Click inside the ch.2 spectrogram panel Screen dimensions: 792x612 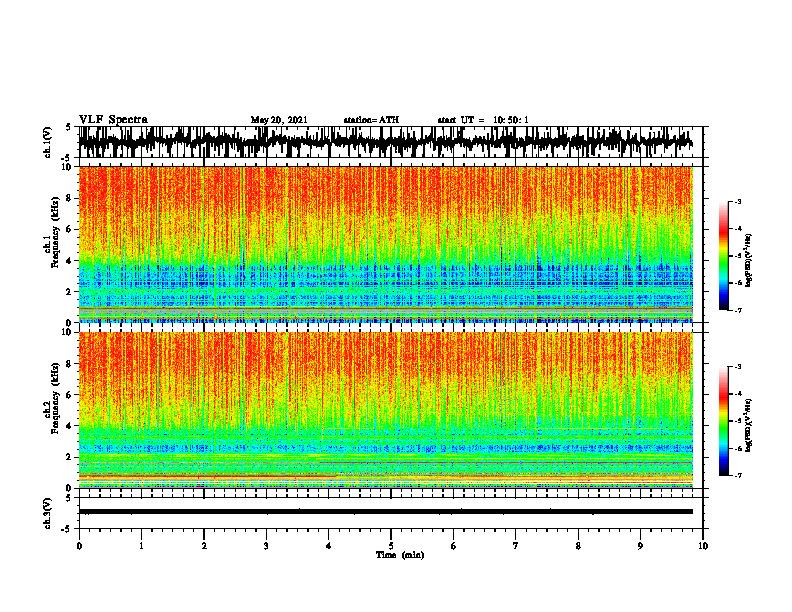click(385, 410)
